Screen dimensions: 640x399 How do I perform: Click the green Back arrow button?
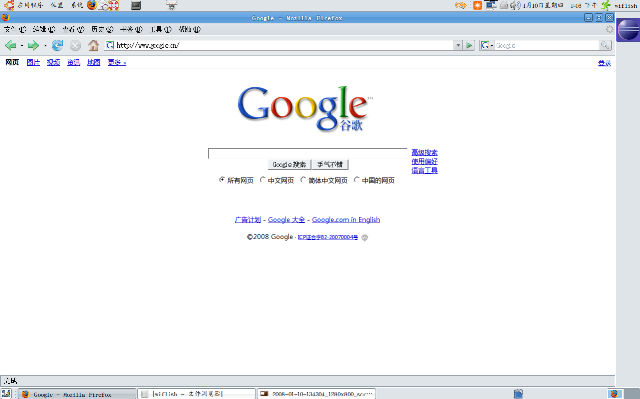pos(10,45)
